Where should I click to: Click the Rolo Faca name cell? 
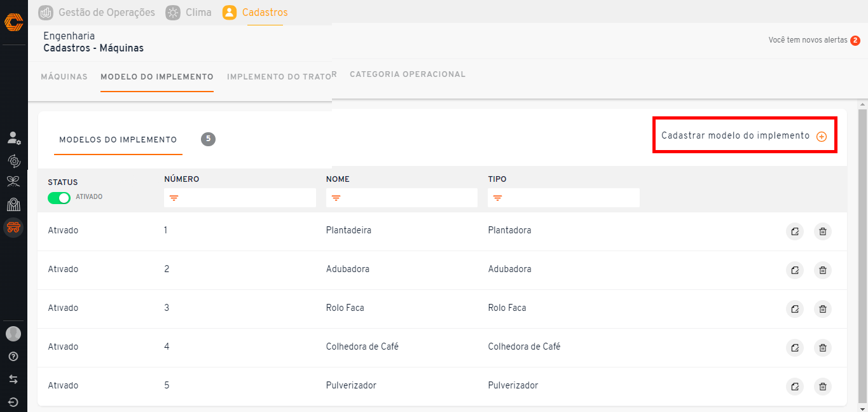(345, 308)
